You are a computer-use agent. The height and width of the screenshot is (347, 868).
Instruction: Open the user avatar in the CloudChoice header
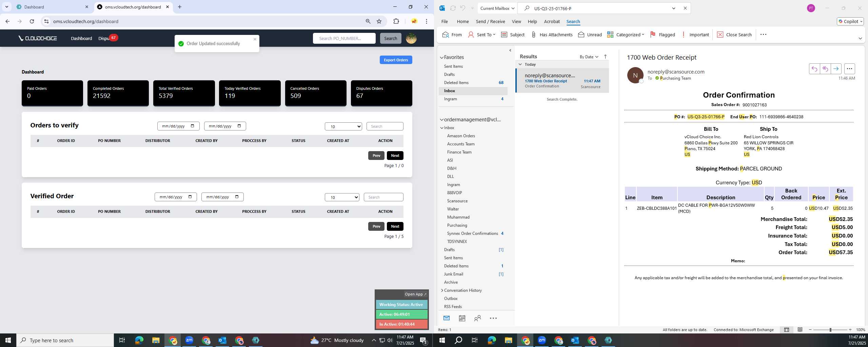pyautogui.click(x=411, y=38)
